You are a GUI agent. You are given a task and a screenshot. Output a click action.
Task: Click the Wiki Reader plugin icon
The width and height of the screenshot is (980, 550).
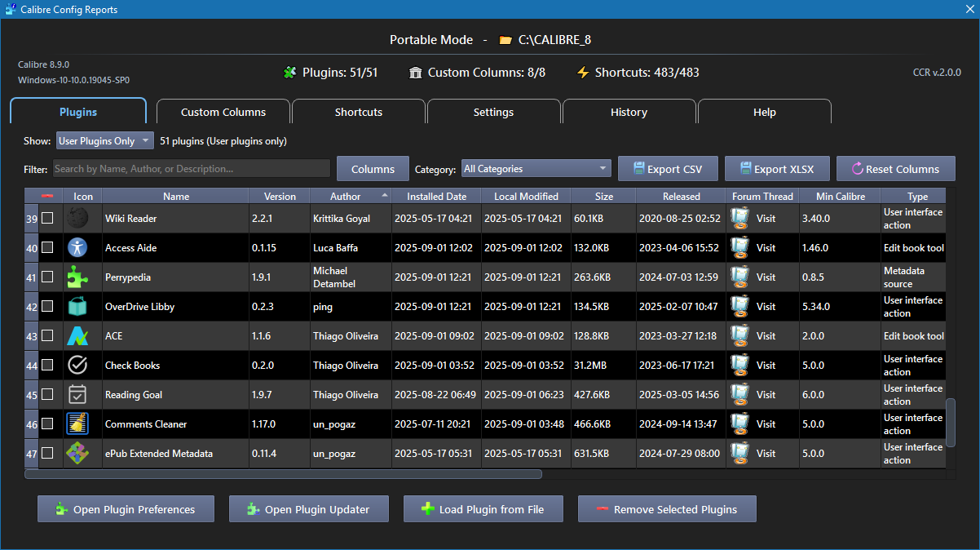coord(77,219)
